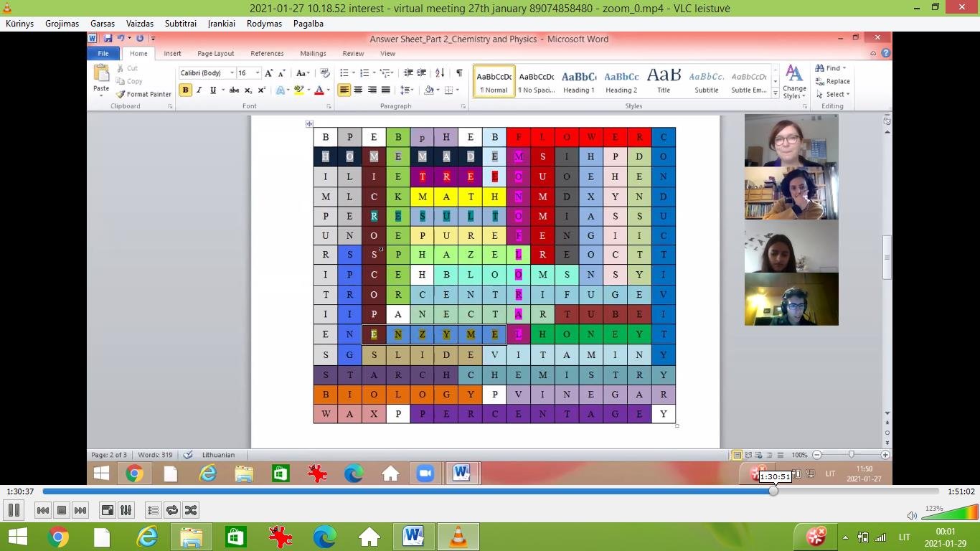Toggle VLC fullscreen video mode
Screen dimensions: 980x551
click(108, 510)
